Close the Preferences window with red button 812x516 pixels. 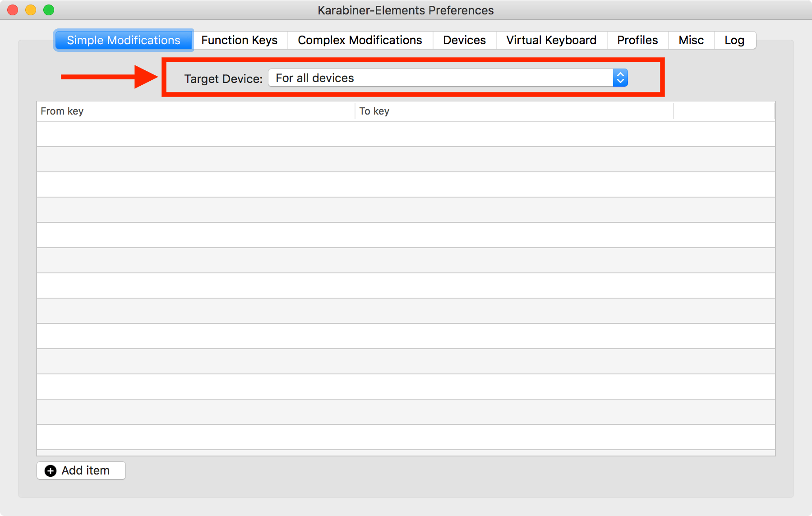tap(13, 10)
